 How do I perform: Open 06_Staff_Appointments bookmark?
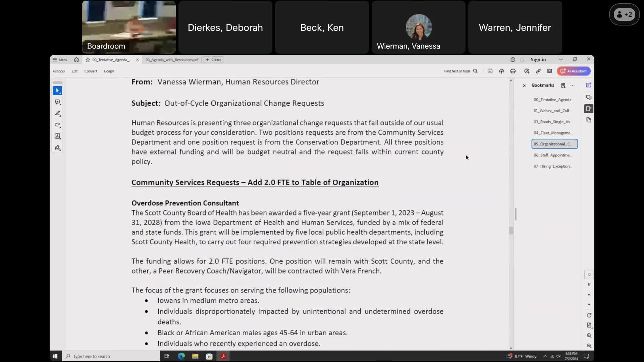[x=552, y=155]
